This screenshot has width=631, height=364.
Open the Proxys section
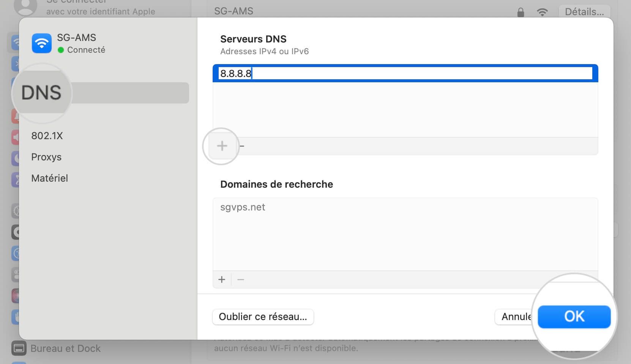[x=46, y=157]
